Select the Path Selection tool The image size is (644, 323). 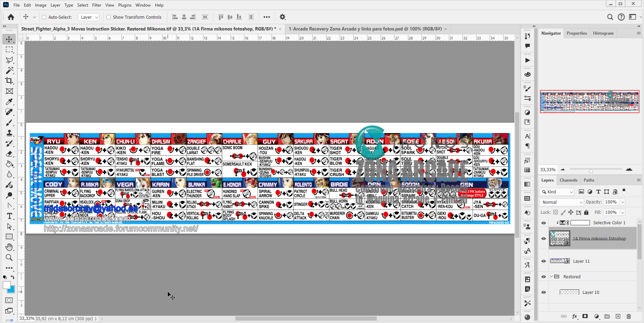[9, 227]
